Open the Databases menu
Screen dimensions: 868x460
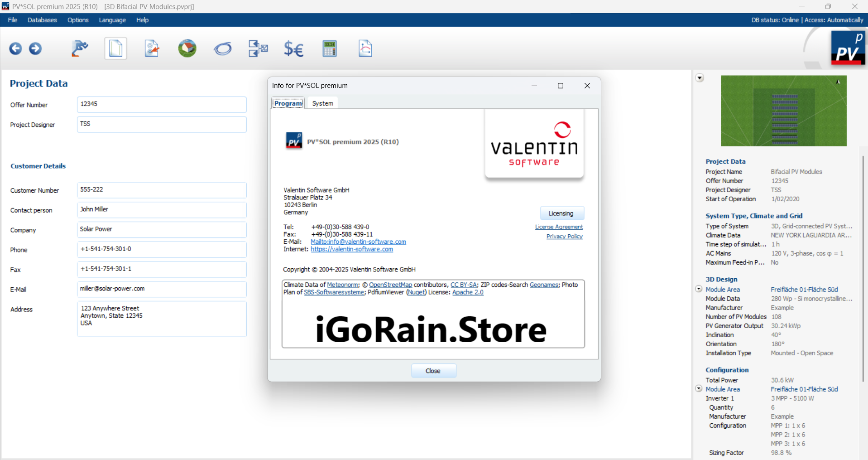tap(42, 20)
